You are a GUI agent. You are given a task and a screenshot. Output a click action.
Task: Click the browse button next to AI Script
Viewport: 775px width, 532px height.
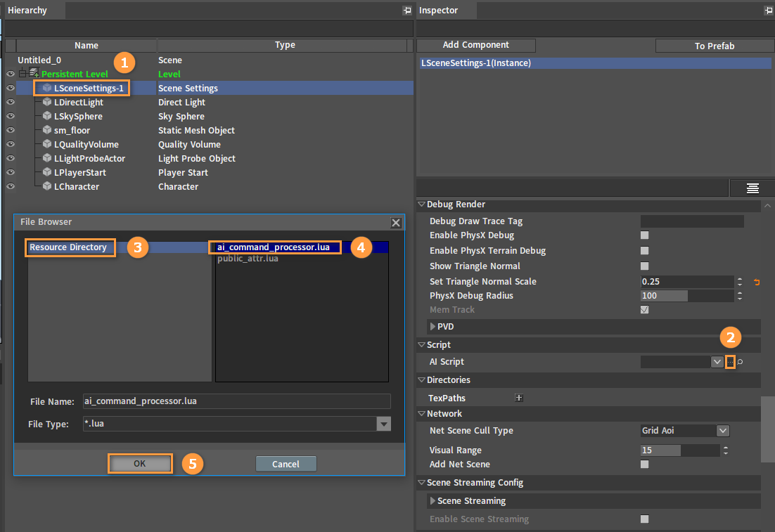pos(730,362)
